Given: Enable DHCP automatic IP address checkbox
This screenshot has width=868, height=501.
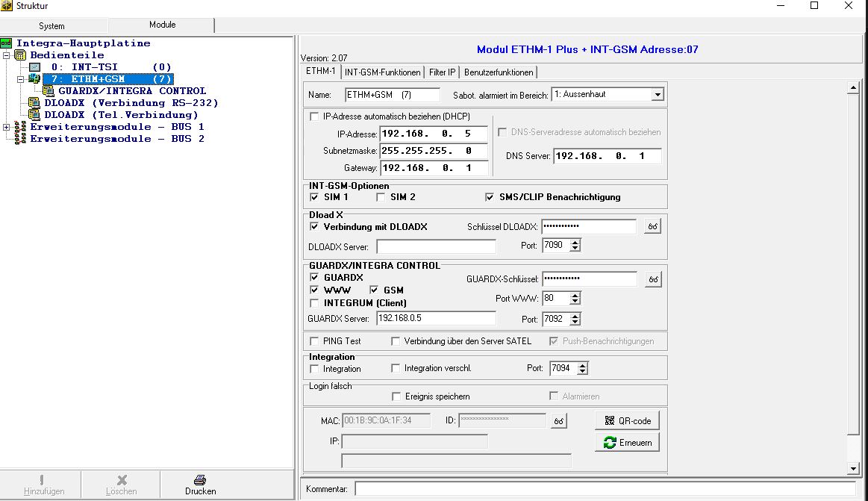Looking at the screenshot, I should 314,116.
